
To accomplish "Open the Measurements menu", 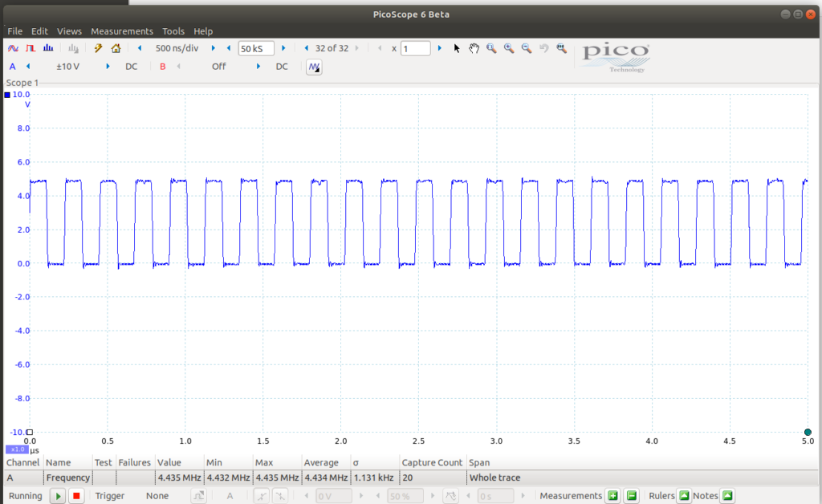I will [122, 31].
